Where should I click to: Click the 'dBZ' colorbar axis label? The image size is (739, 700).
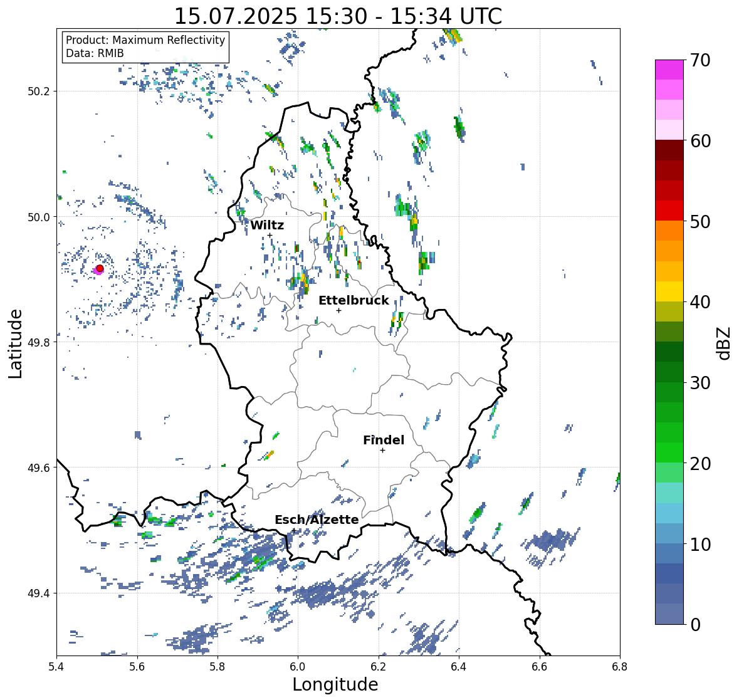tap(724, 343)
